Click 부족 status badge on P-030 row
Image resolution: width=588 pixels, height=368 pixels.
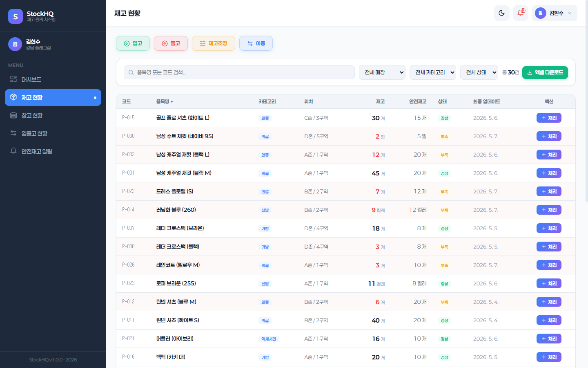click(x=444, y=137)
